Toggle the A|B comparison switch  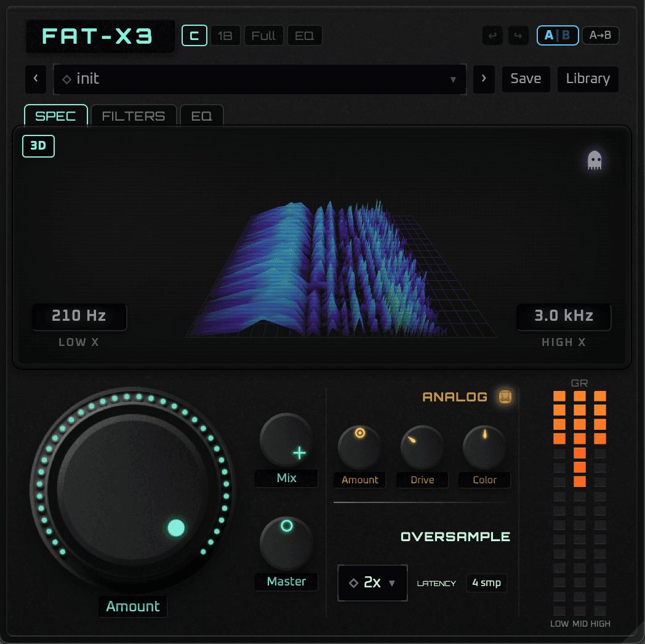[x=558, y=36]
